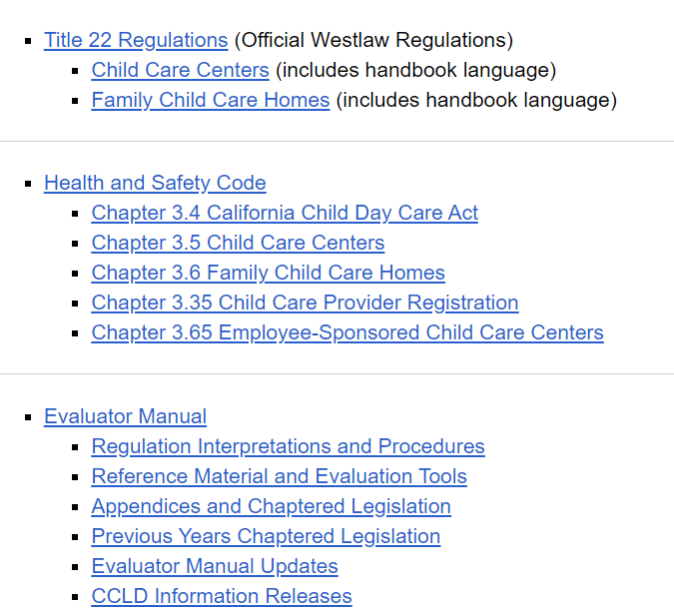This screenshot has width=674, height=616.
Task: Open the Health and Safety Code link
Action: tap(155, 184)
